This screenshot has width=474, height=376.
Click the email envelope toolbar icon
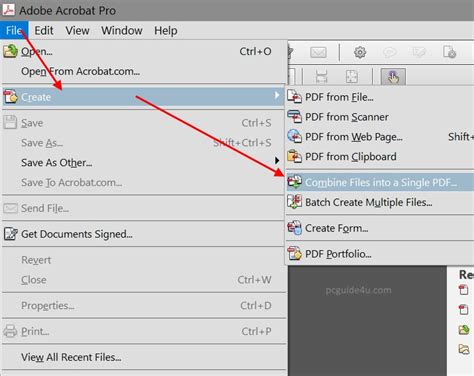[318, 52]
